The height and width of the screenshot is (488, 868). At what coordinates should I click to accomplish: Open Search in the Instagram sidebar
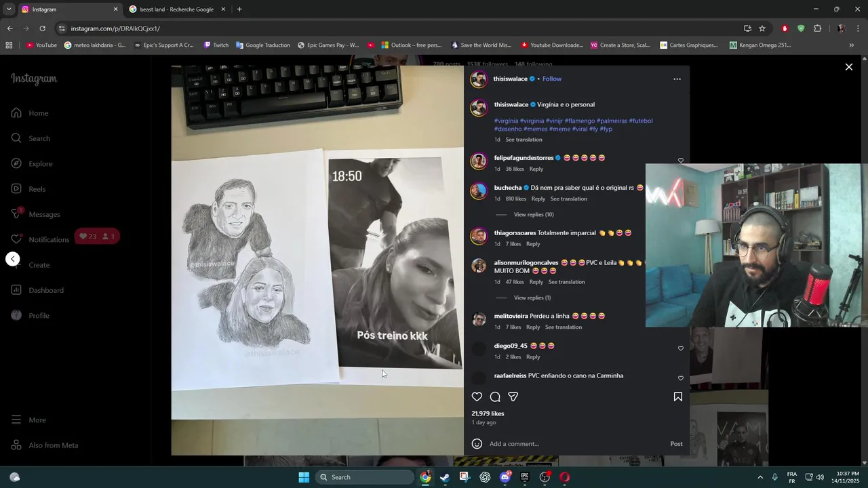point(31,138)
